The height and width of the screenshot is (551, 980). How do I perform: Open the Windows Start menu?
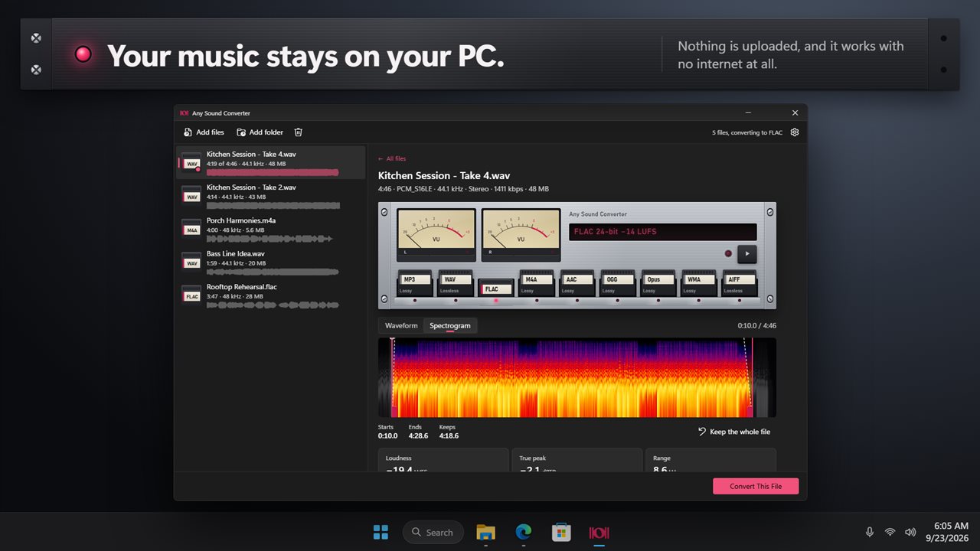pos(380,532)
